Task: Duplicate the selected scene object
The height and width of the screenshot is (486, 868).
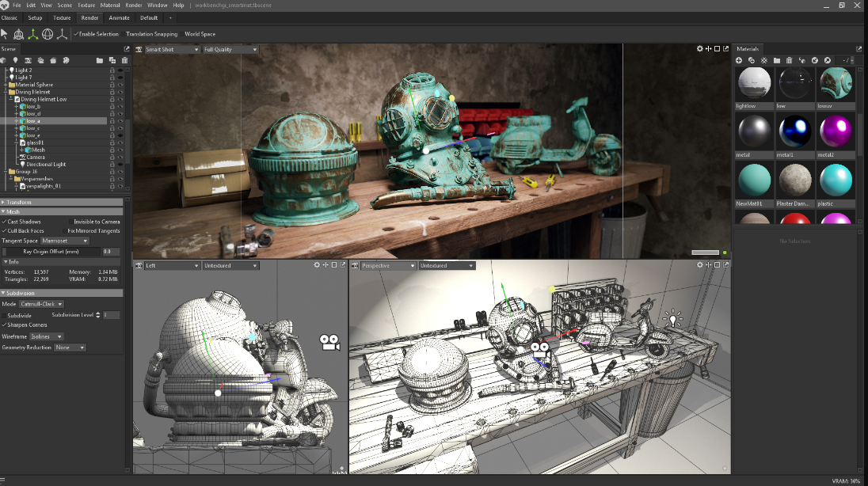Action: [112, 60]
